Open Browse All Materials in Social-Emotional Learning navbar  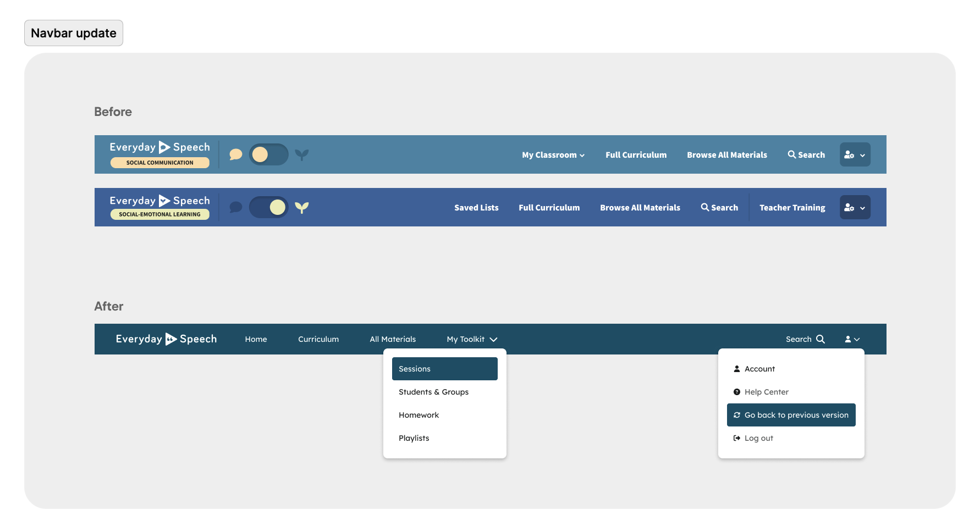point(640,208)
